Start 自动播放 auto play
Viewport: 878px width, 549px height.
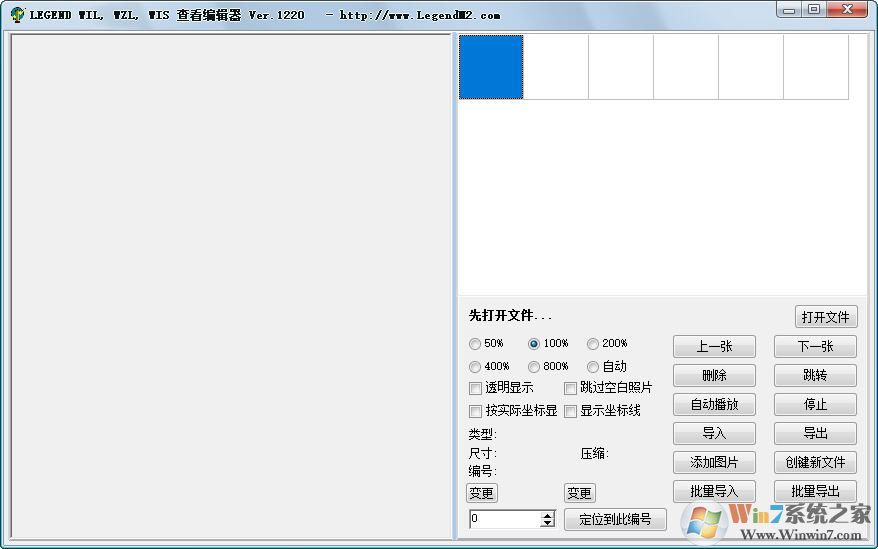(x=714, y=404)
